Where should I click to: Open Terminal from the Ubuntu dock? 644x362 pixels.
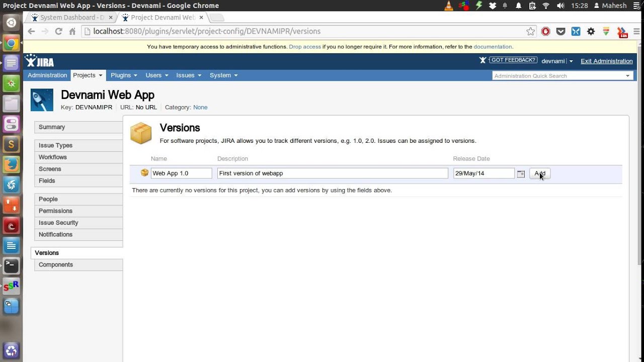(x=11, y=265)
